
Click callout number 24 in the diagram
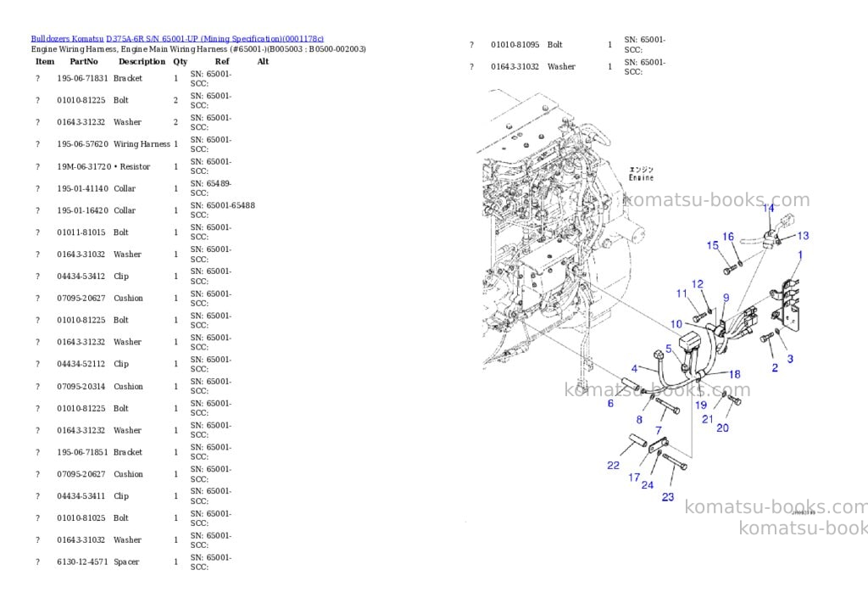pos(647,485)
